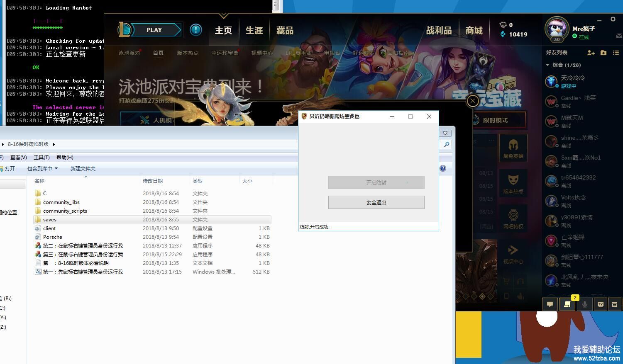Select the 视频中心 sub-tab
623x364 pixels.
point(262,53)
